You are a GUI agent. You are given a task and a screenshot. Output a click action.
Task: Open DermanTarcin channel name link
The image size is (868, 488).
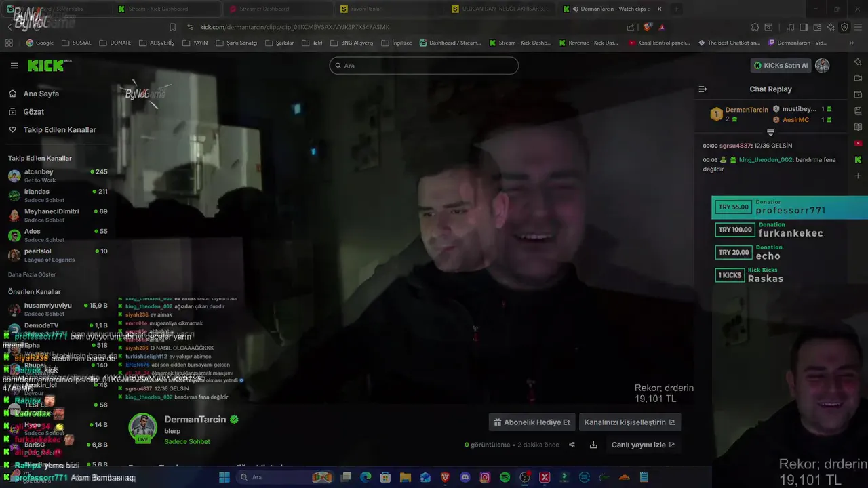195,420
